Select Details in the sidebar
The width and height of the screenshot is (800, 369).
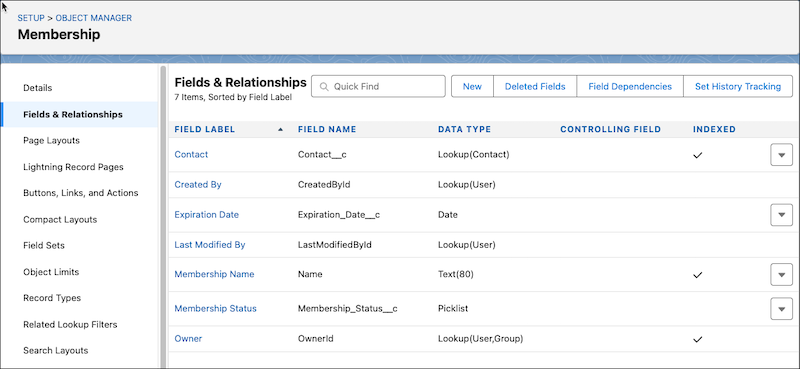pyautogui.click(x=38, y=88)
